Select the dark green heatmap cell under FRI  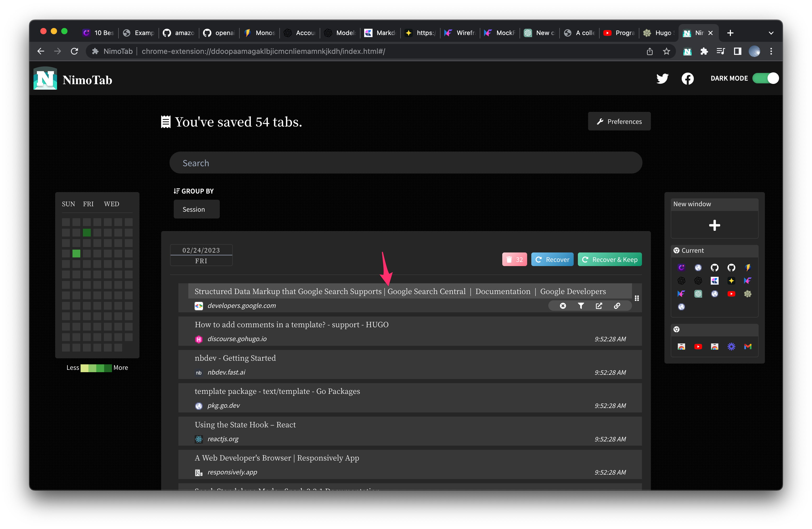tap(87, 233)
